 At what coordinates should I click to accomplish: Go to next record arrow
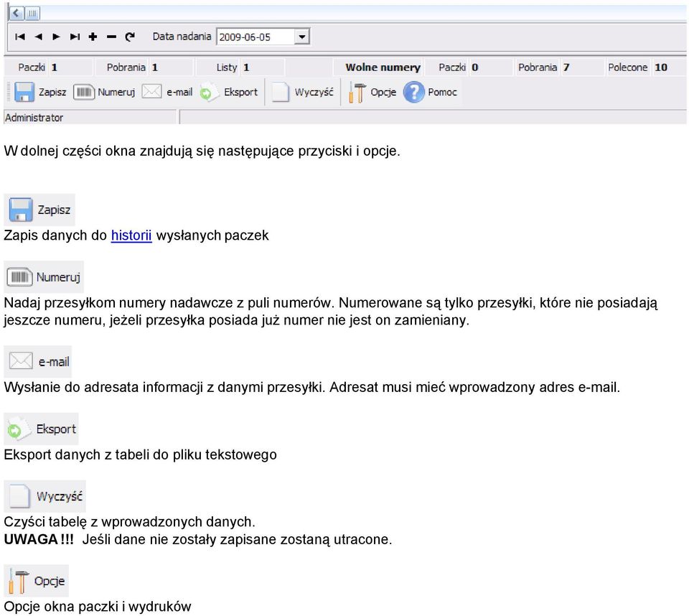tap(56, 37)
